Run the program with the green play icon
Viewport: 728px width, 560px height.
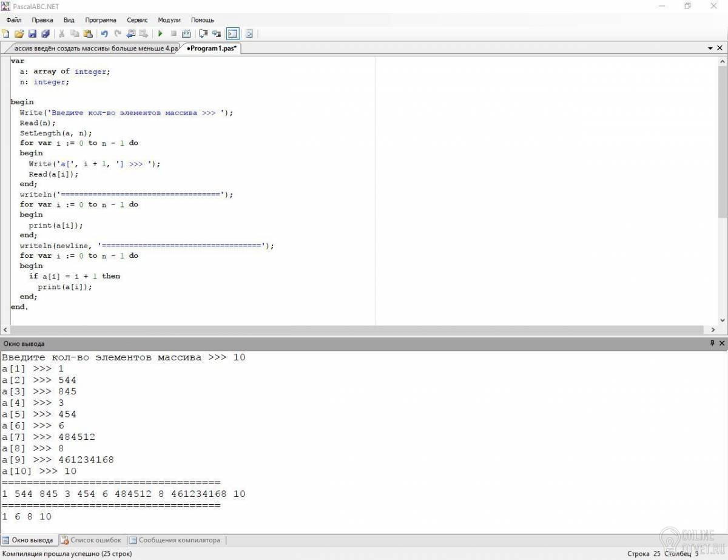tap(160, 34)
